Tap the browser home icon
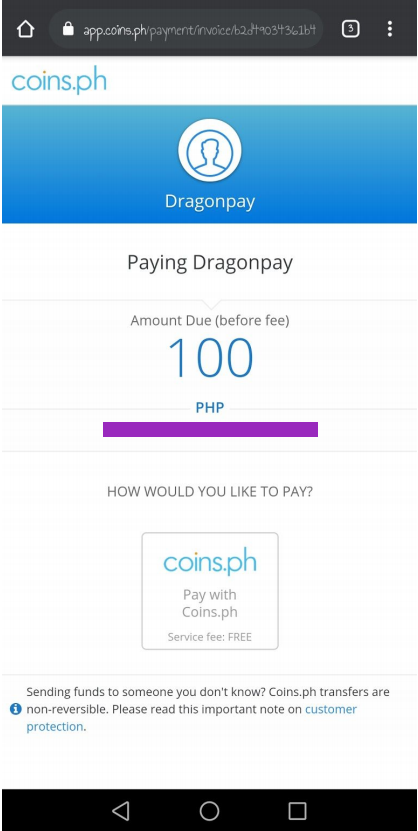This screenshot has height=831, width=418. (x=25, y=29)
